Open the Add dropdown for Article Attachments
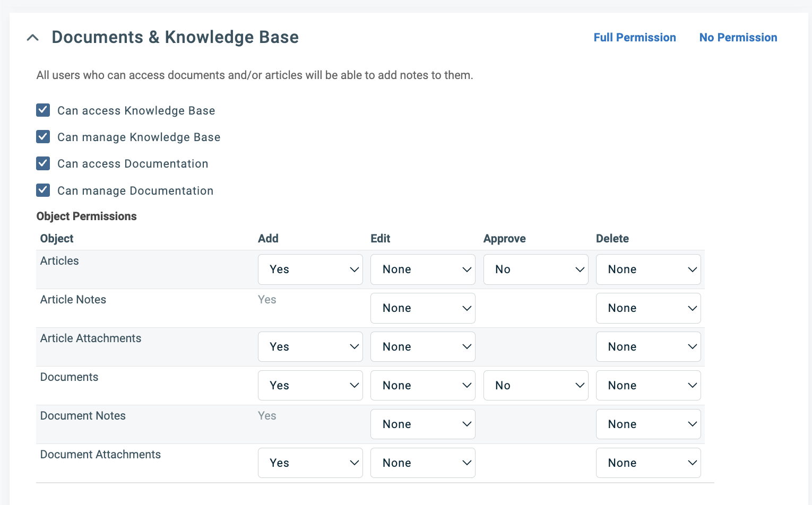 pos(310,346)
